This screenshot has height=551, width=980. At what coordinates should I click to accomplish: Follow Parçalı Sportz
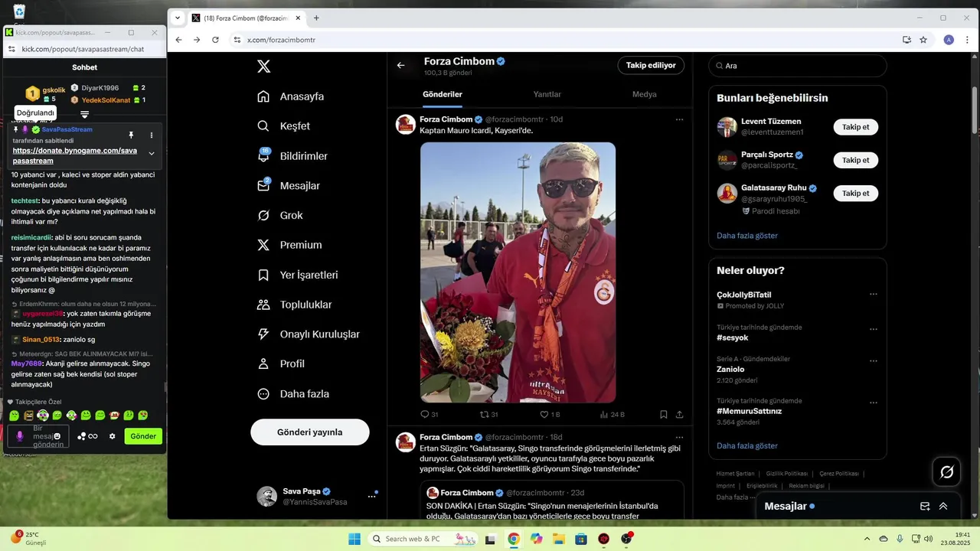(855, 160)
